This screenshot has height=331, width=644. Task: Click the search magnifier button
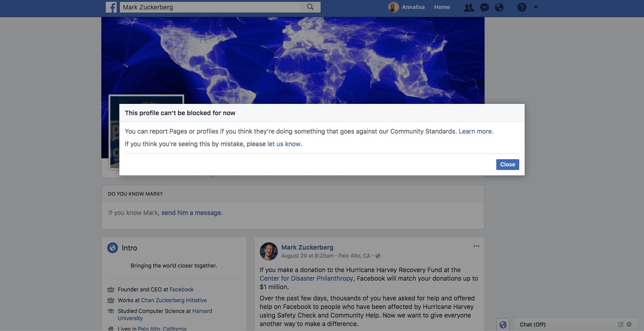[310, 7]
